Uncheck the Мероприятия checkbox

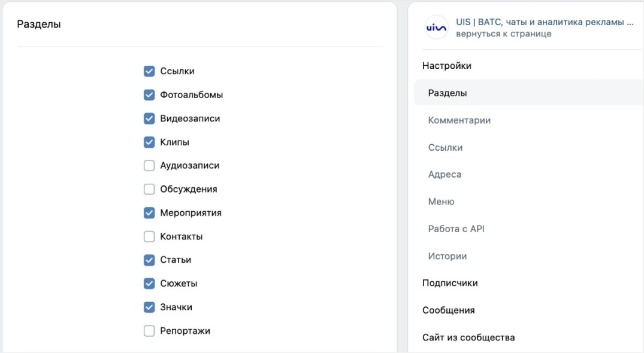click(149, 213)
